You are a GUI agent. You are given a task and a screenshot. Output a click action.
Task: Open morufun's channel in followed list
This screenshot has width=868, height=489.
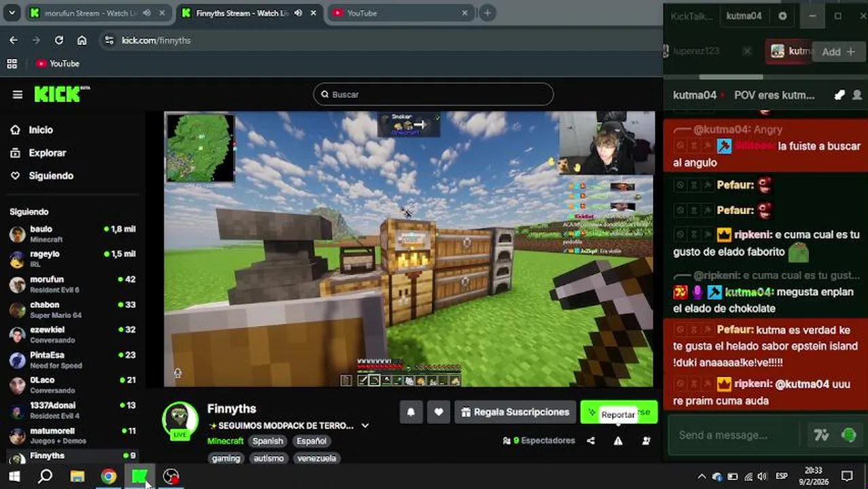tap(73, 284)
